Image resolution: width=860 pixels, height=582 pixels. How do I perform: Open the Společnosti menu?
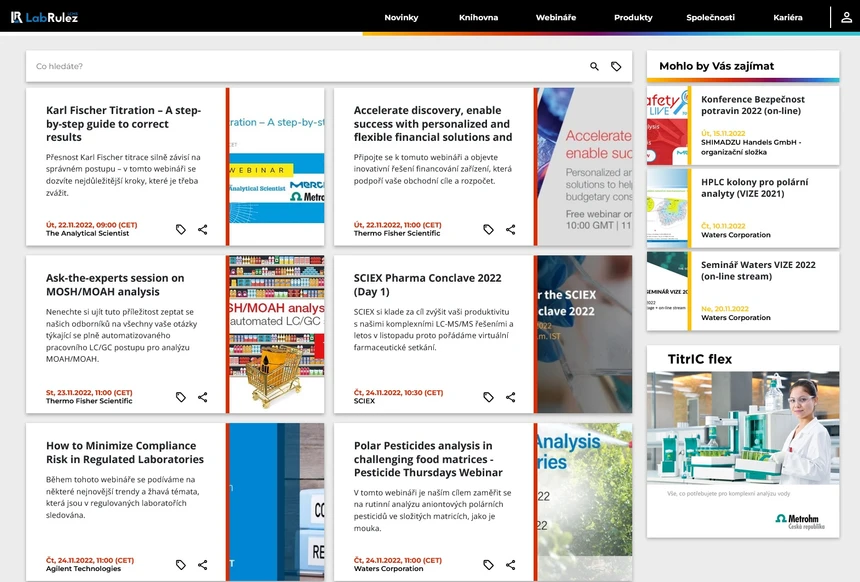710,18
